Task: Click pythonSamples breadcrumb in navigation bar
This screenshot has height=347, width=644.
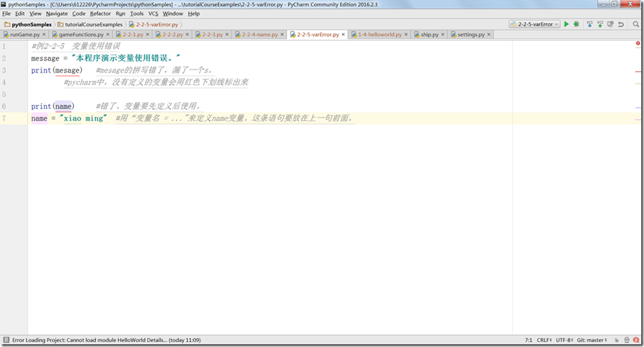Action: [x=28, y=24]
